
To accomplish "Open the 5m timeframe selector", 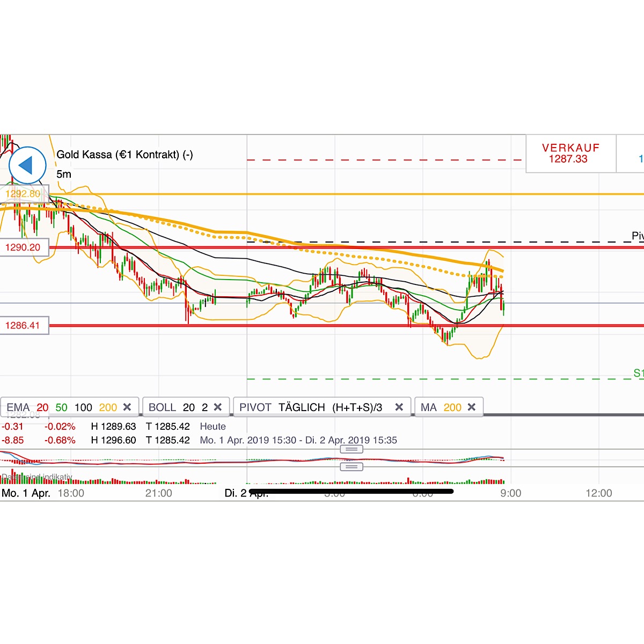I will click(63, 174).
